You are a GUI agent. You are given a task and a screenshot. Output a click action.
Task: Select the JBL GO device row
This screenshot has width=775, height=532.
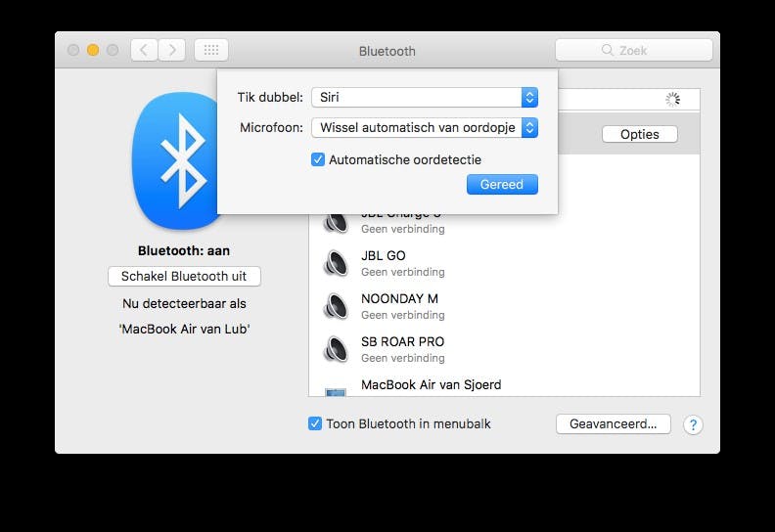pyautogui.click(x=504, y=263)
